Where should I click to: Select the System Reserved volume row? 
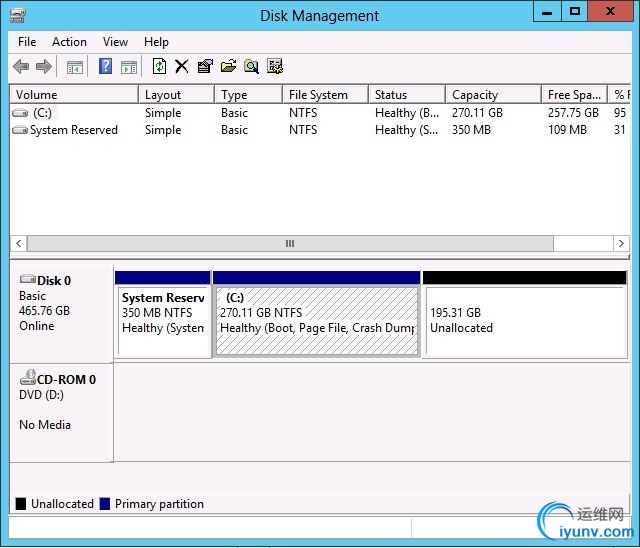tap(320, 130)
